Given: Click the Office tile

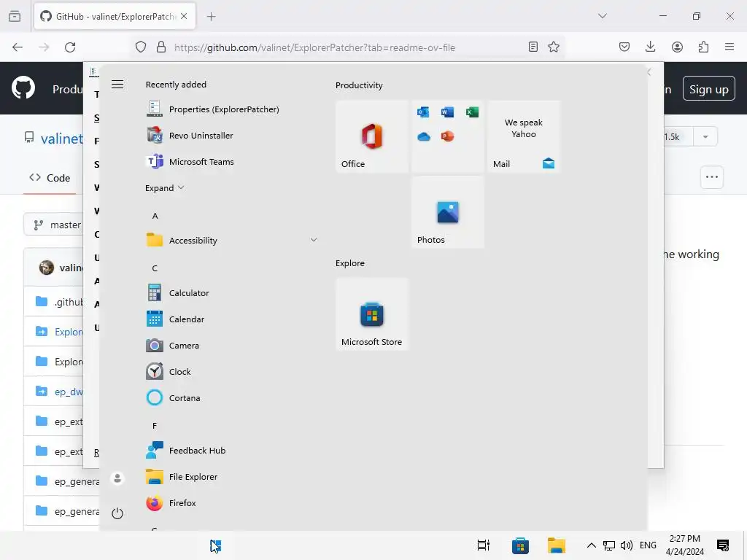Looking at the screenshot, I should (371, 136).
